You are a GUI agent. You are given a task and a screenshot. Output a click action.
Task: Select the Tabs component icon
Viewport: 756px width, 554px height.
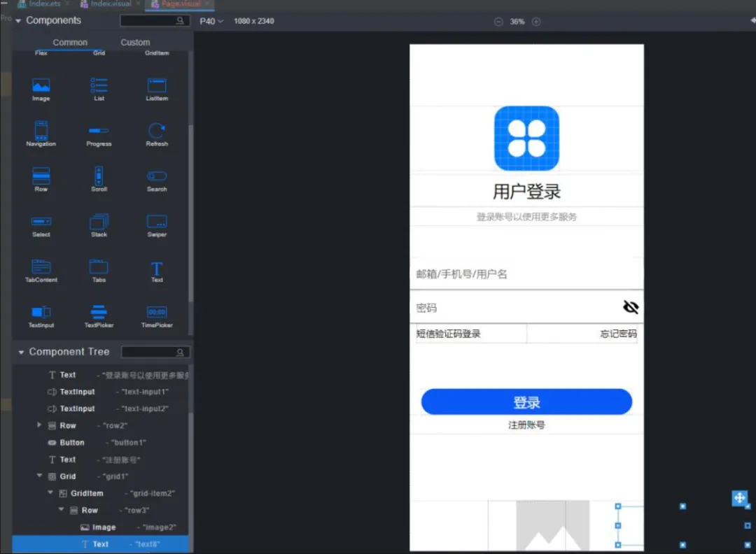pyautogui.click(x=99, y=267)
